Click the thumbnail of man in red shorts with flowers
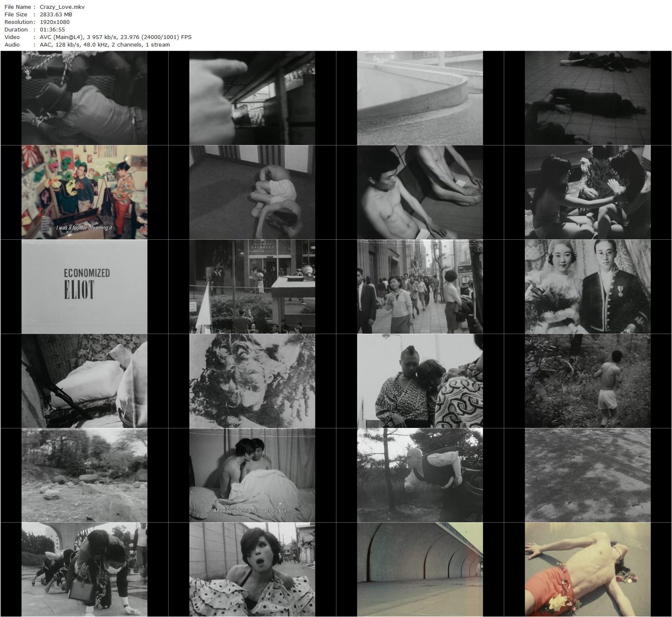 tap(588, 570)
